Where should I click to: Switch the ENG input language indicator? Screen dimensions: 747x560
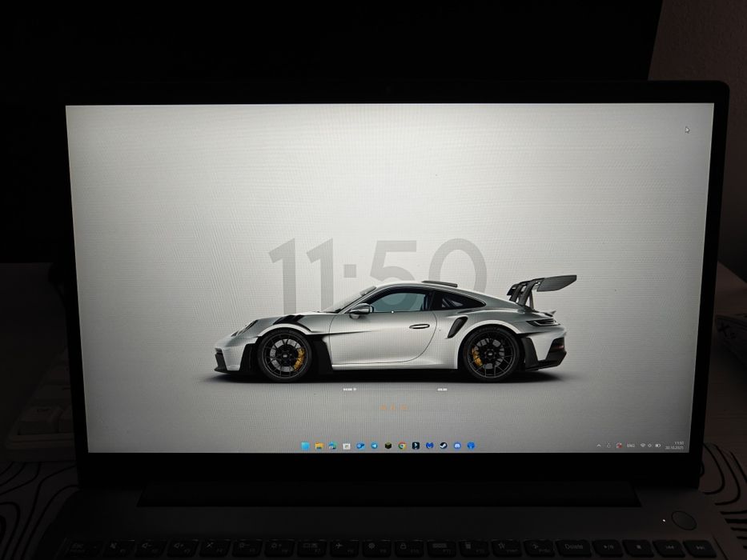tap(631, 446)
